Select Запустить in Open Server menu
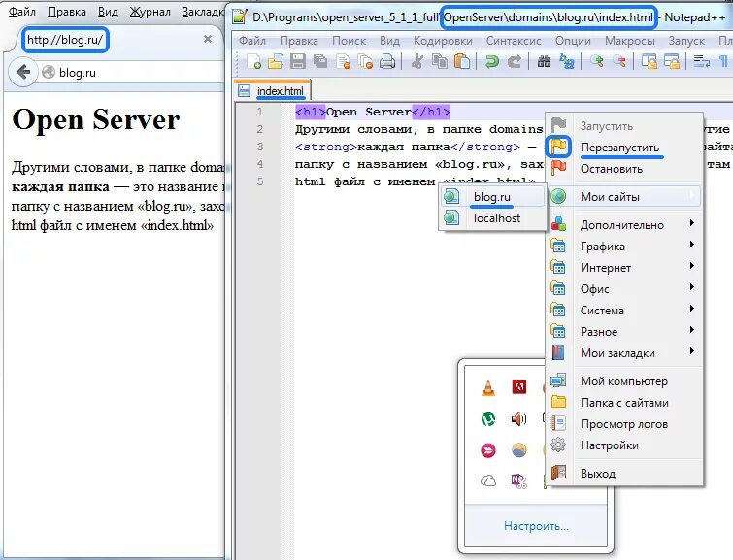The height and width of the screenshot is (560, 733). point(624,126)
